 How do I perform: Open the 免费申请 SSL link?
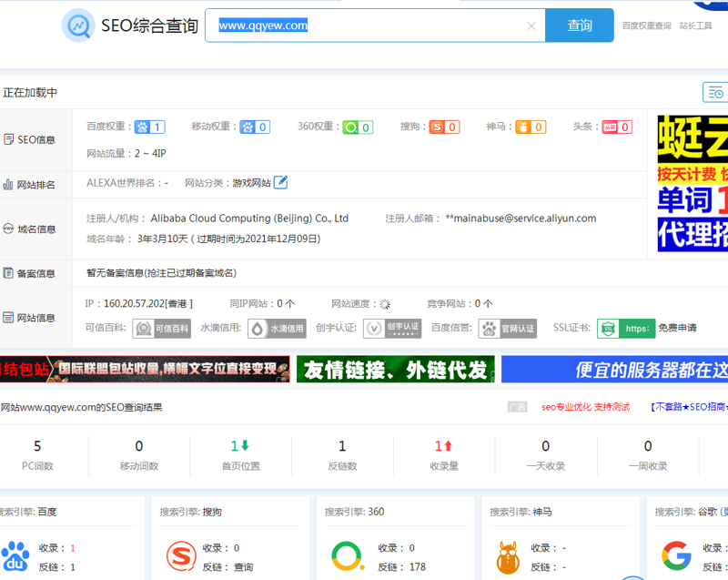click(677, 329)
